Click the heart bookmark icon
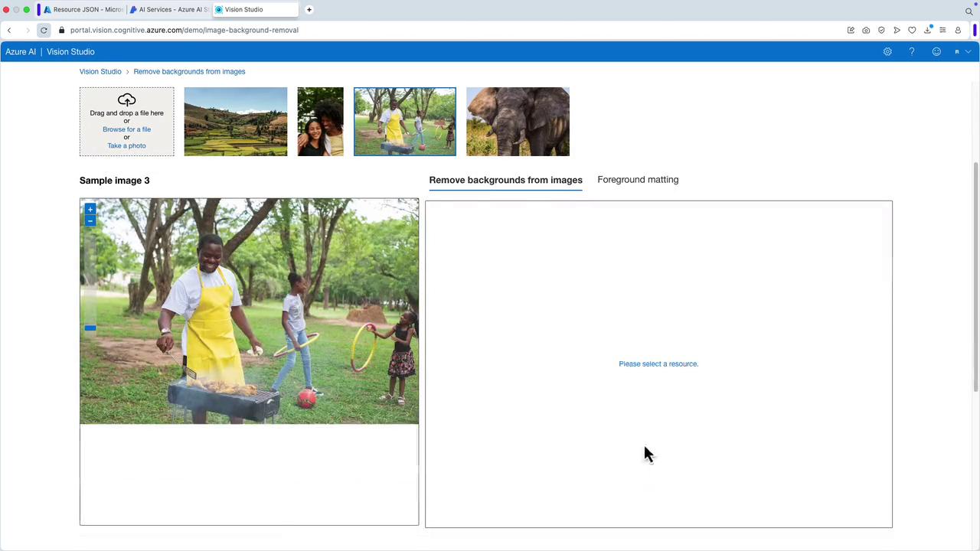This screenshot has width=980, height=551. coord(912,31)
